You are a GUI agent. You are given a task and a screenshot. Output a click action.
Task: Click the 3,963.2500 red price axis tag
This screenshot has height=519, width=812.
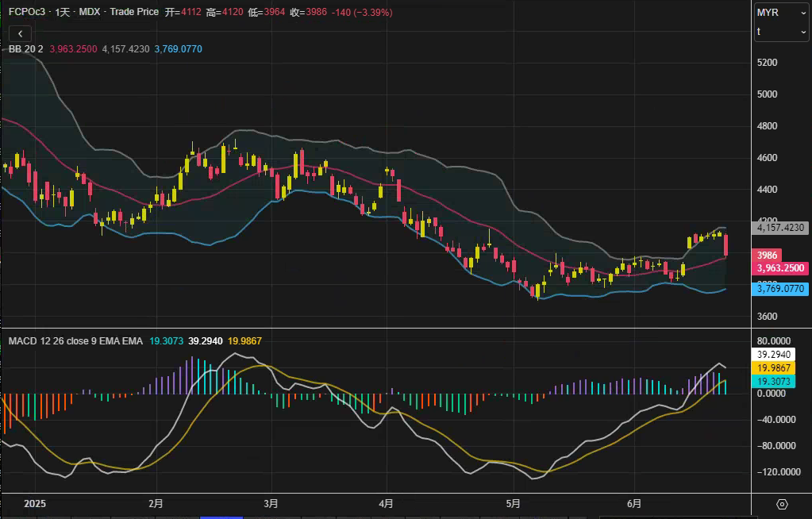tap(780, 267)
